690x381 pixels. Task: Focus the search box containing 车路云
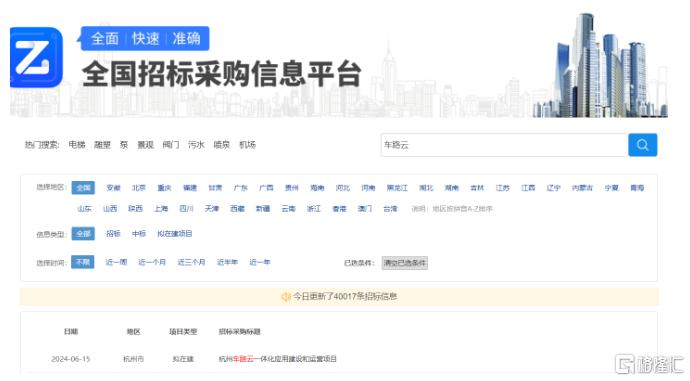(x=504, y=145)
